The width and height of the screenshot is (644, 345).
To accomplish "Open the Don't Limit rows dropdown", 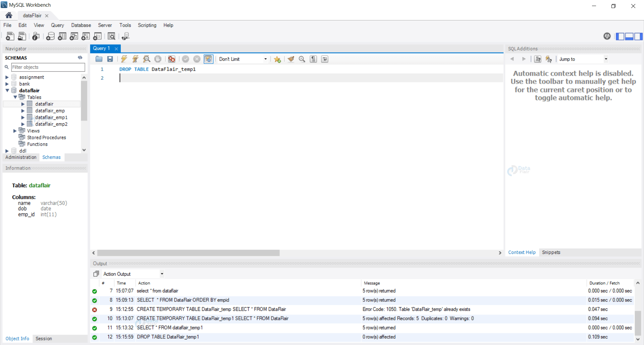I will (x=243, y=59).
